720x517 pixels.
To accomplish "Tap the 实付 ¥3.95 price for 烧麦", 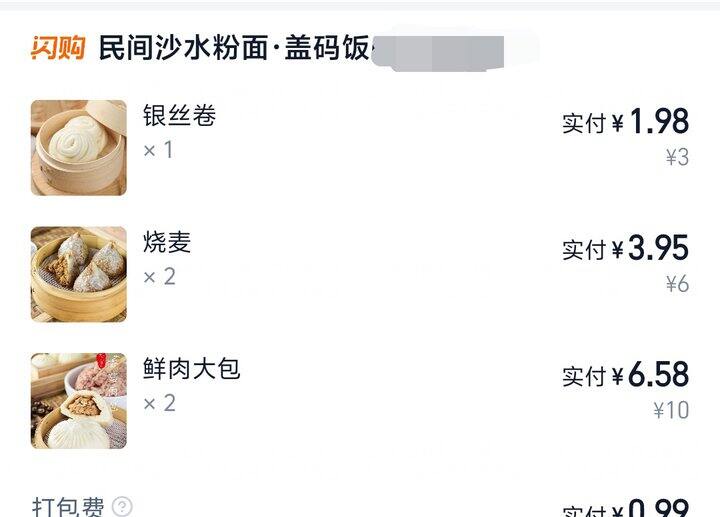I will (x=625, y=248).
